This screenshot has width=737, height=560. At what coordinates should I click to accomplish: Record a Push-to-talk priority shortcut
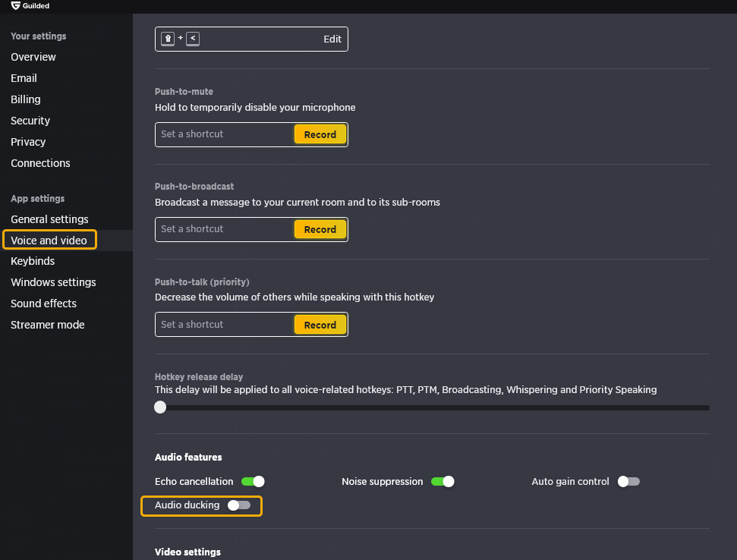pyautogui.click(x=320, y=325)
